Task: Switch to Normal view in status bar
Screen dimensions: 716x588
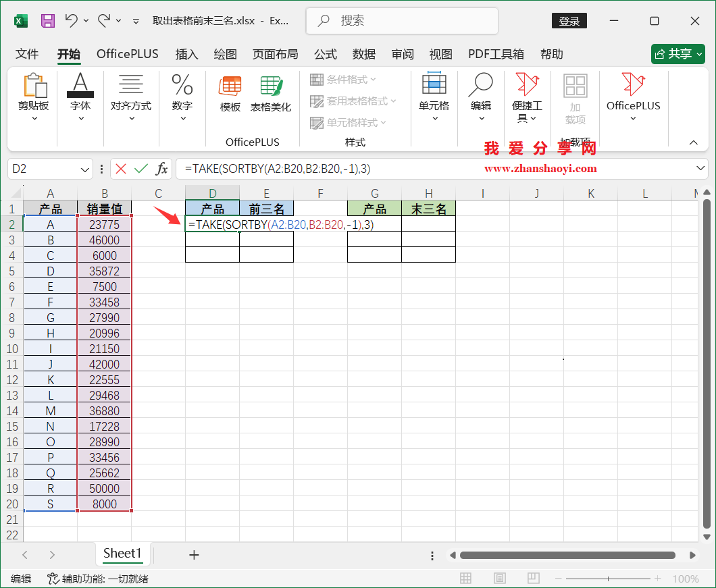Action: [465, 578]
